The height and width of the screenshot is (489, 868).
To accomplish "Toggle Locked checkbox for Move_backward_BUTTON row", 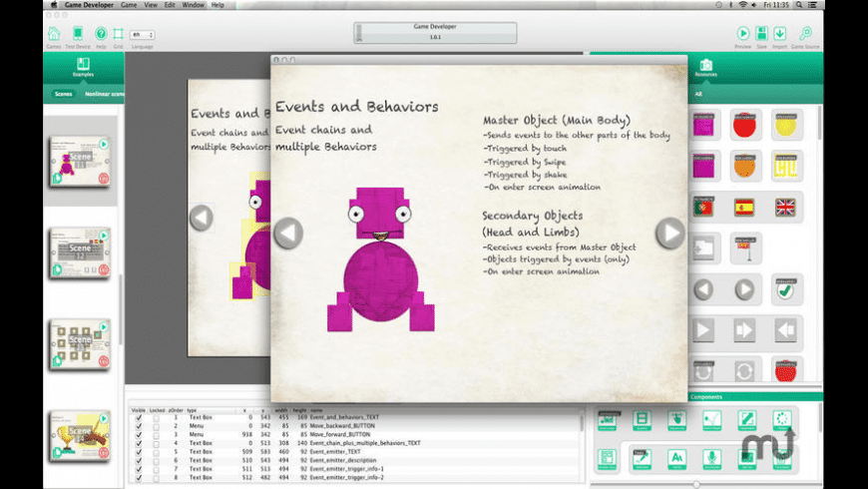I will (156, 426).
